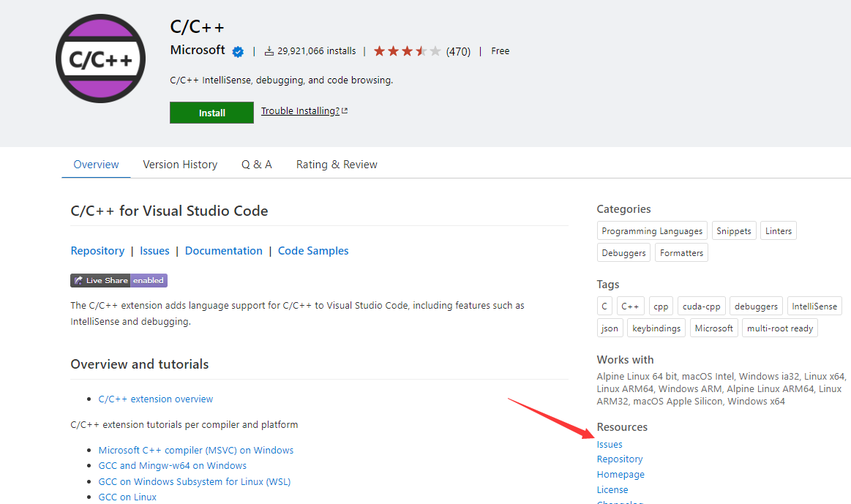Open Issues link under Resources
851x504 pixels.
610,444
